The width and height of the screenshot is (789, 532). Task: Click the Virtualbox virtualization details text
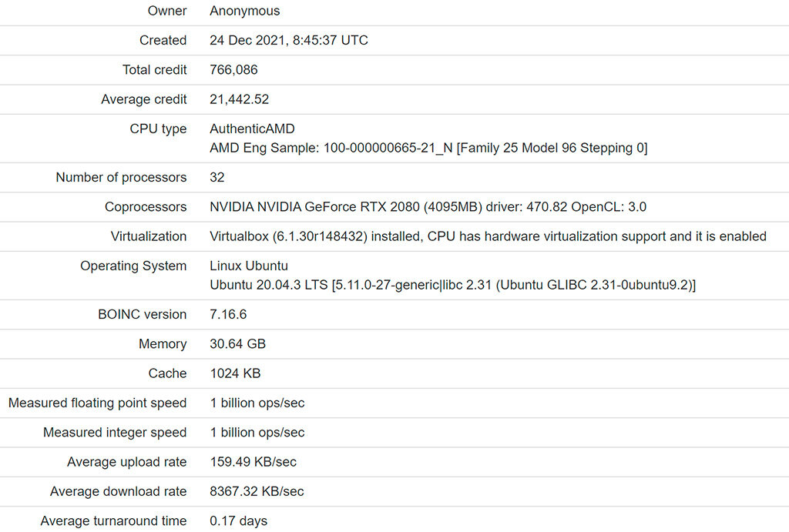pyautogui.click(x=488, y=236)
